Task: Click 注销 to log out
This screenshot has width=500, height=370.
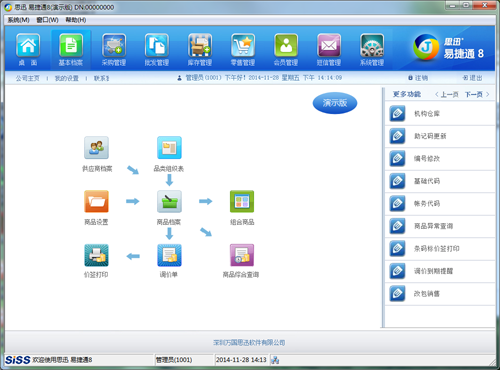Action: [418, 78]
